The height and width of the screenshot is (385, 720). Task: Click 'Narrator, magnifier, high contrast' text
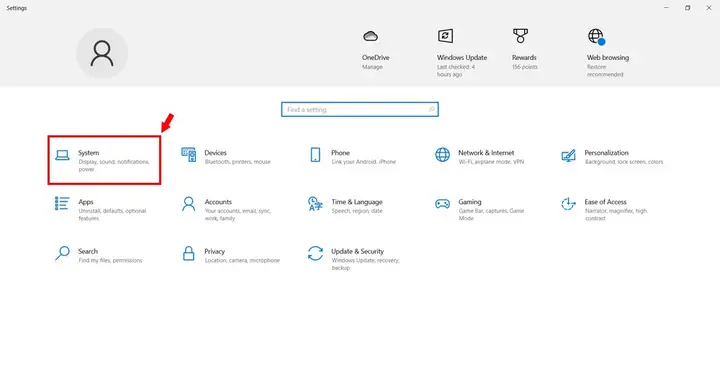[x=616, y=215]
